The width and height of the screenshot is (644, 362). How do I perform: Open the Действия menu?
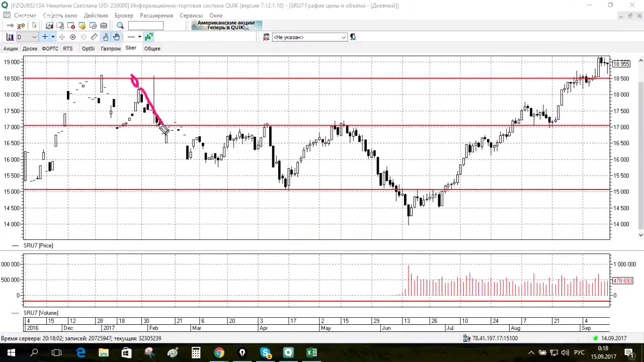coord(96,16)
